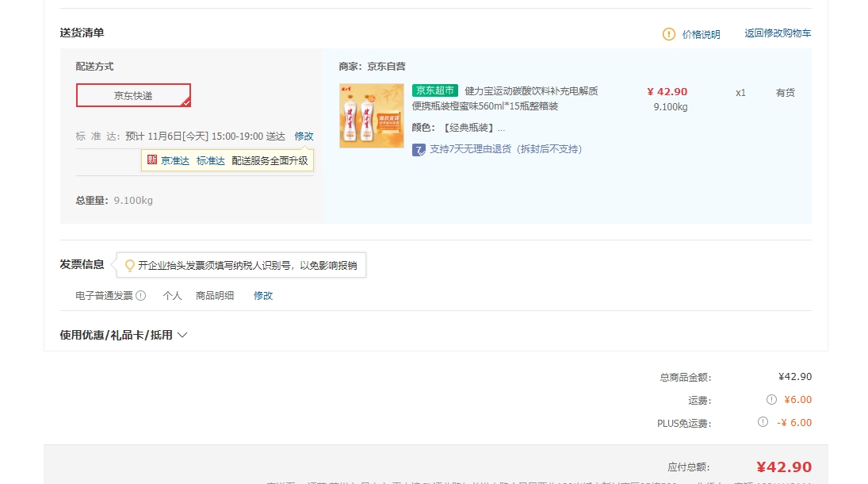
Task: Open the 健力宝运动碳酸饮料 product title link
Action: pyautogui.click(x=505, y=98)
